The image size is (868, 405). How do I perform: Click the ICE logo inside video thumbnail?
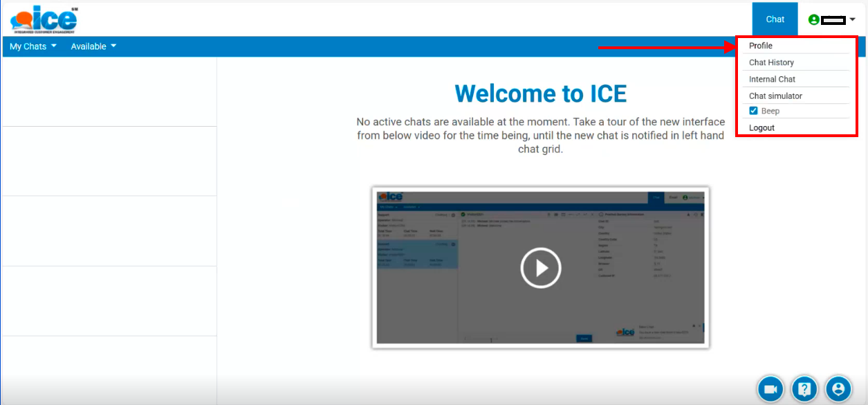tap(391, 196)
